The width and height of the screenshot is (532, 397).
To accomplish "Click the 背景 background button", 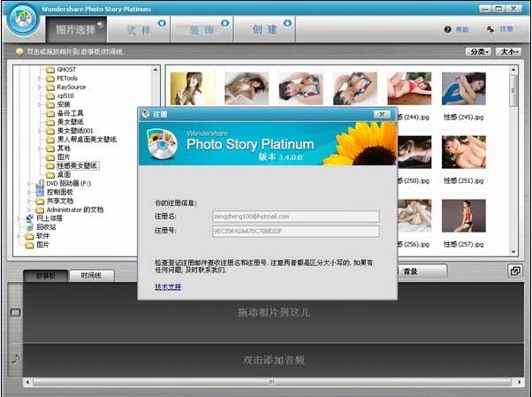I will point(411,272).
